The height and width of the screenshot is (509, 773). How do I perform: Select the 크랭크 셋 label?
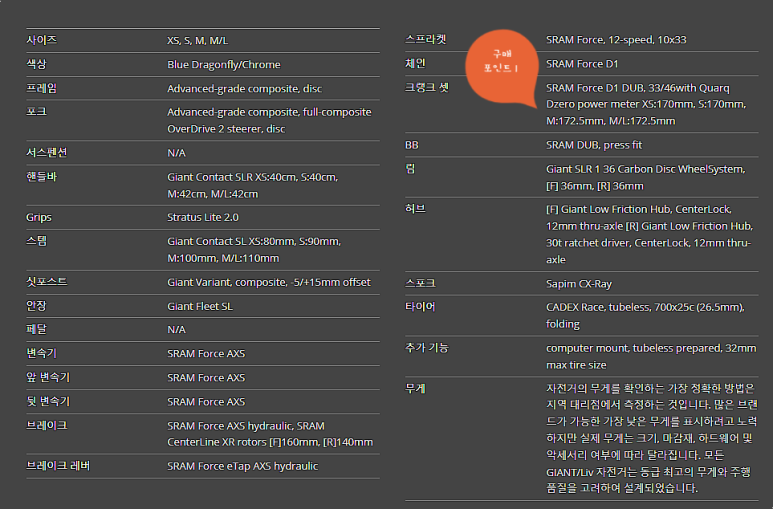(427, 87)
